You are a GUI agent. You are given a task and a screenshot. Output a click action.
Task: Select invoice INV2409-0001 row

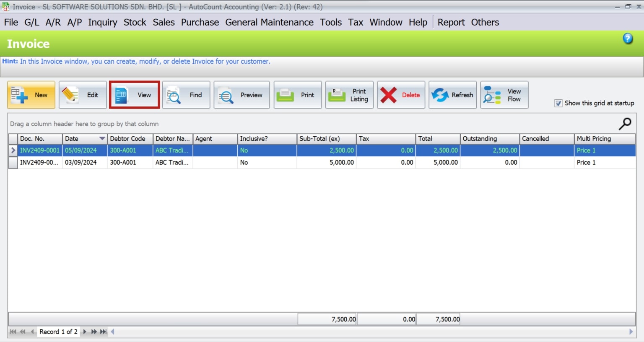[39, 150]
